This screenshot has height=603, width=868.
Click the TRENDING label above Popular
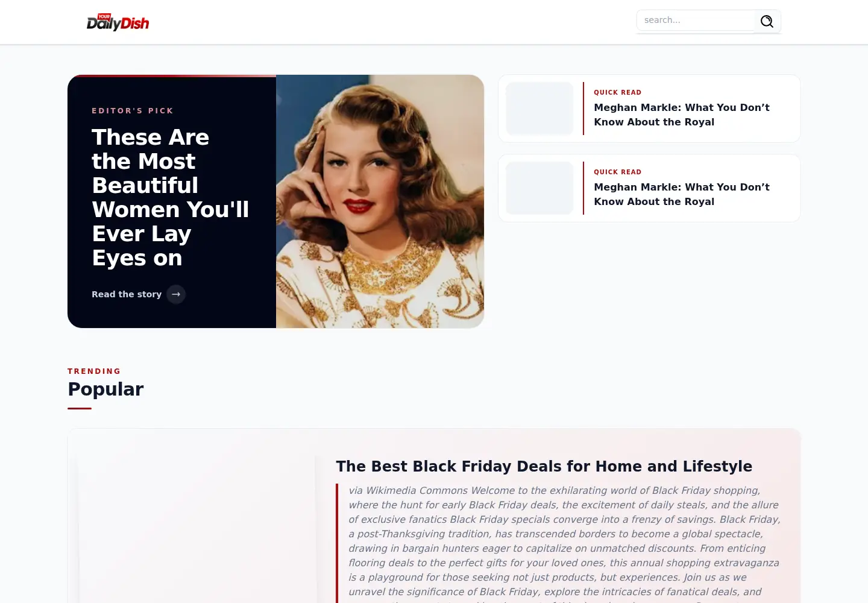coord(94,371)
